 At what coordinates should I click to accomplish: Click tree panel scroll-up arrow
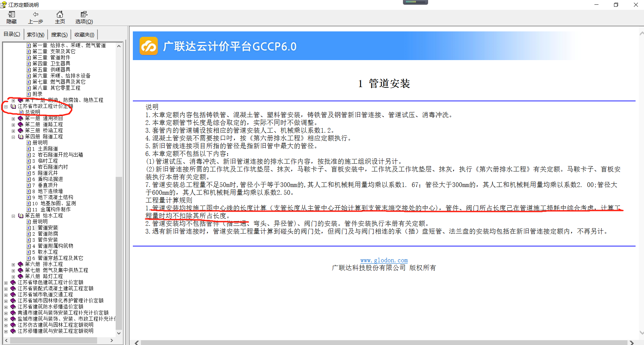point(119,46)
